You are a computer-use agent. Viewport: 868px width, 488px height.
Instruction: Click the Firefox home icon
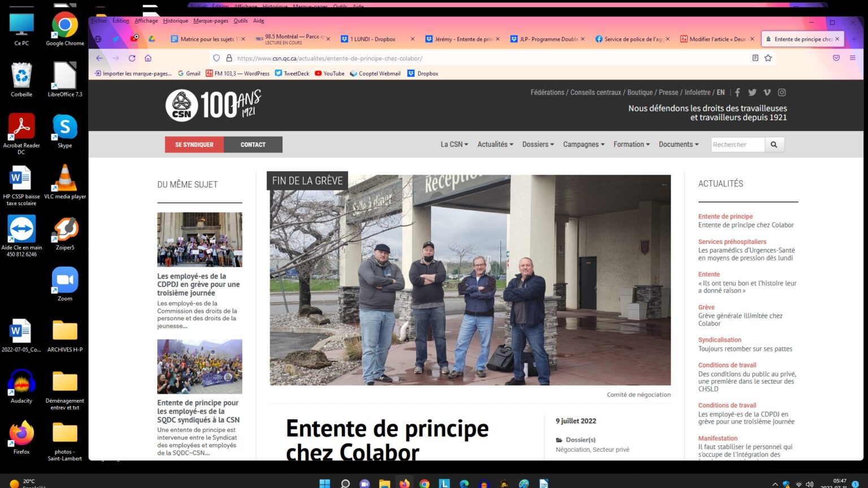pyautogui.click(x=148, y=58)
